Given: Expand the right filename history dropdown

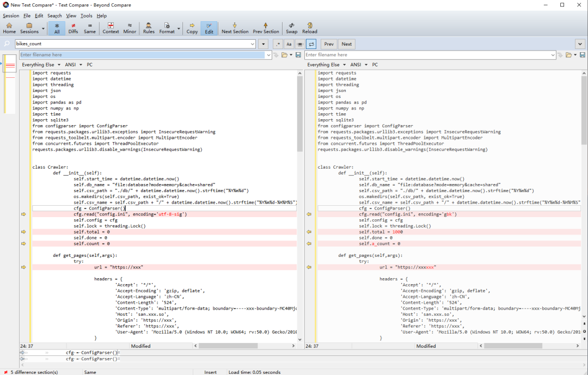Looking at the screenshot, I should 553,55.
